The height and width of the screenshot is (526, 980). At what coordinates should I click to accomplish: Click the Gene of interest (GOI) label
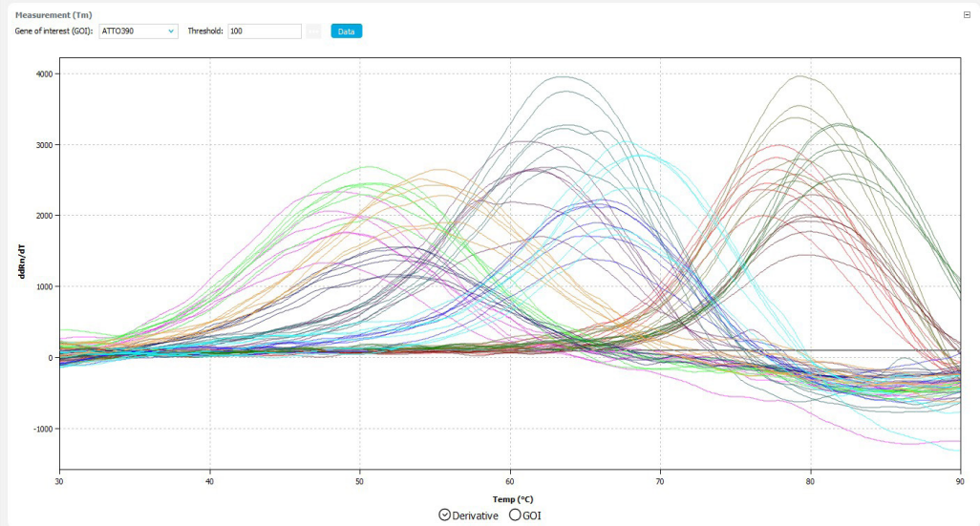tap(53, 32)
